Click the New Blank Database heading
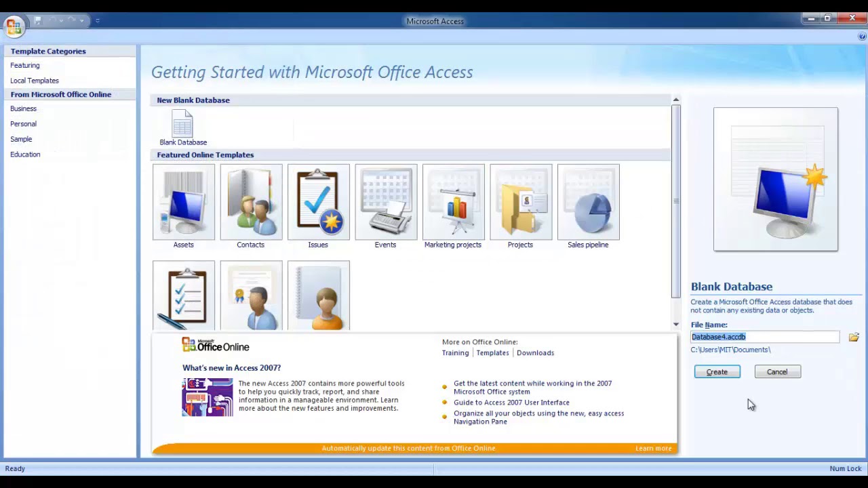Screen dimensions: 868x488 [x=193, y=100]
